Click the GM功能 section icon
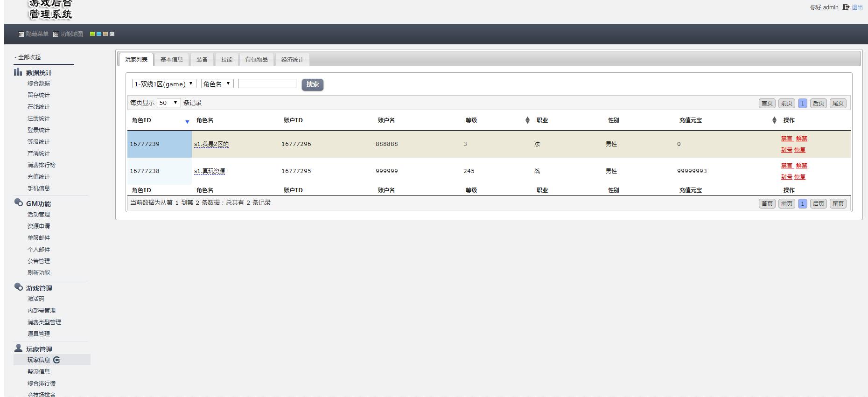Screen dimensions: 868x397 coord(18,202)
